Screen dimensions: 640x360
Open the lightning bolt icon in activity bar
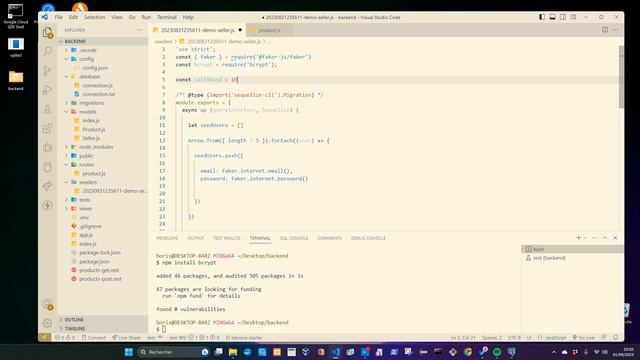(x=48, y=205)
